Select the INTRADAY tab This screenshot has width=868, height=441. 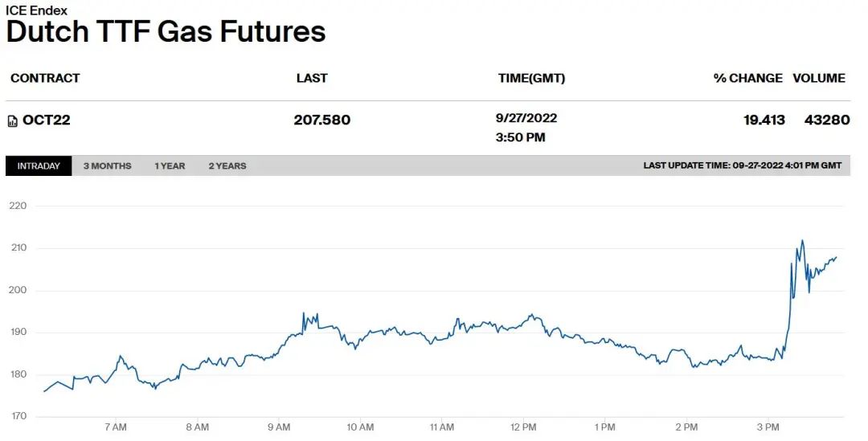pyautogui.click(x=39, y=166)
